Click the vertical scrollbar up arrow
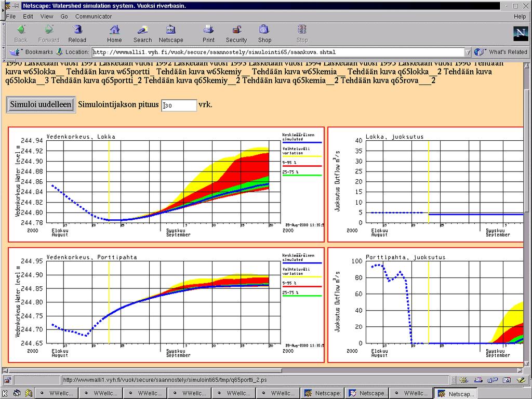532x399 pixels. click(x=528, y=66)
